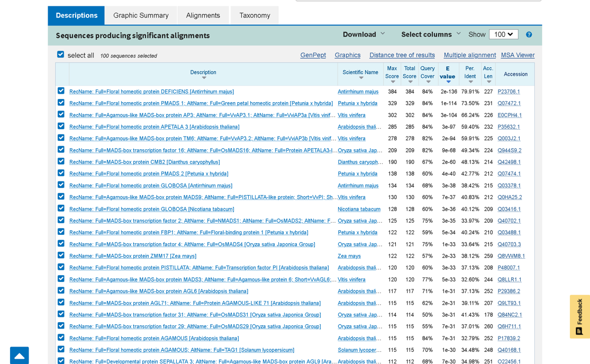Click the "Sequences producing significant alignments" heading
Image resolution: width=590 pixels, height=364 pixels.
point(133,35)
